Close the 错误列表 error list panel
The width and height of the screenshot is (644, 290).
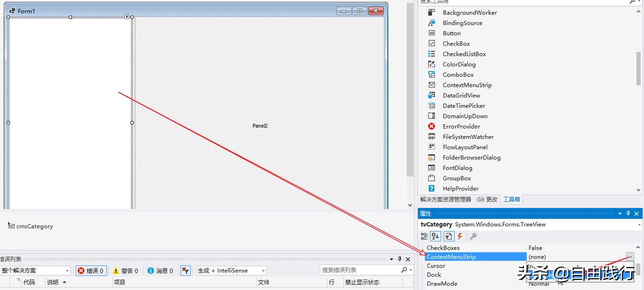(408, 259)
